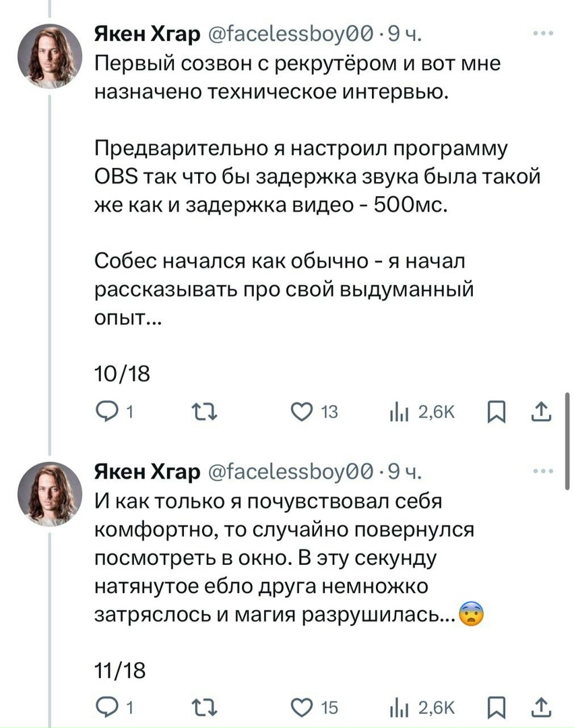Click the retweet icon under tweet 10/18
This screenshot has width=574, height=728.
(203, 412)
